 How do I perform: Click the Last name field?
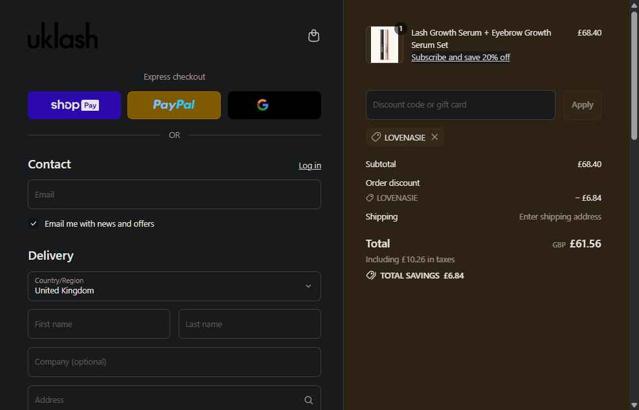(x=249, y=324)
